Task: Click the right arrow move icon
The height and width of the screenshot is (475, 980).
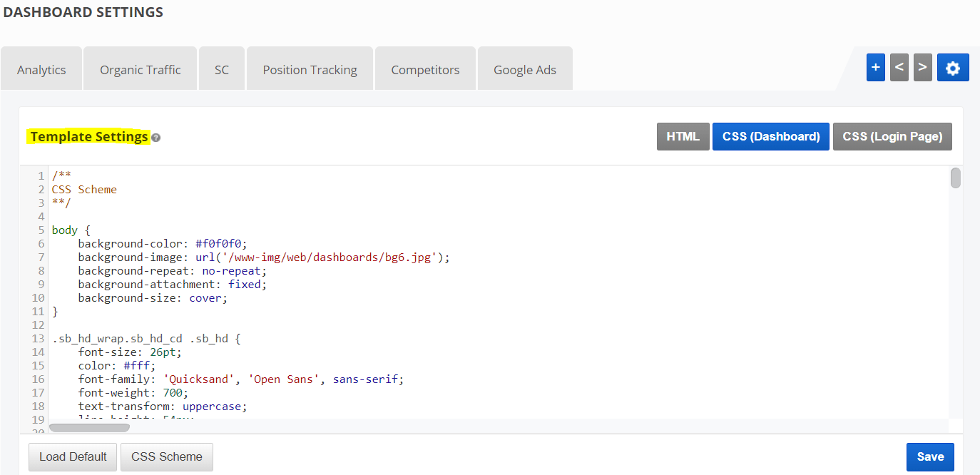Action: coord(922,68)
